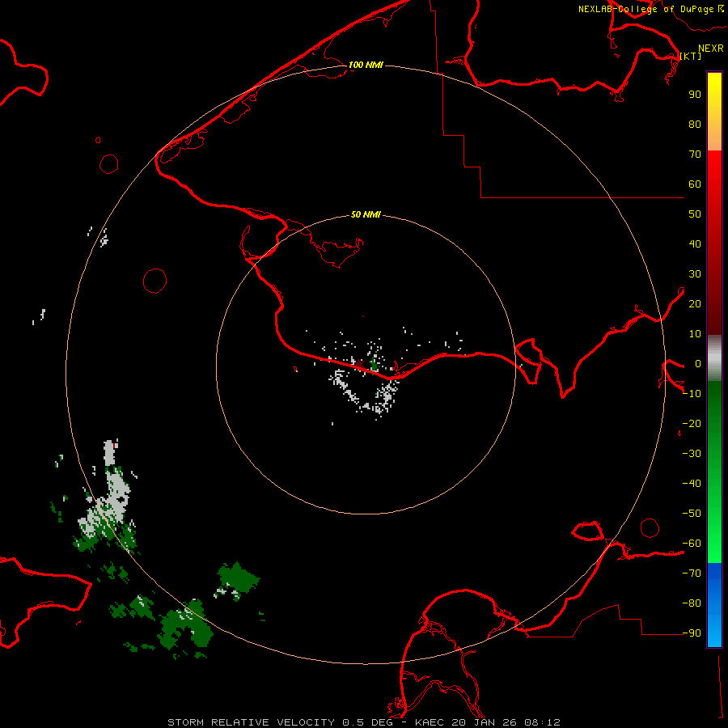
Task: Pick the gray zero-velocity segment of color bar
Action: (x=714, y=358)
